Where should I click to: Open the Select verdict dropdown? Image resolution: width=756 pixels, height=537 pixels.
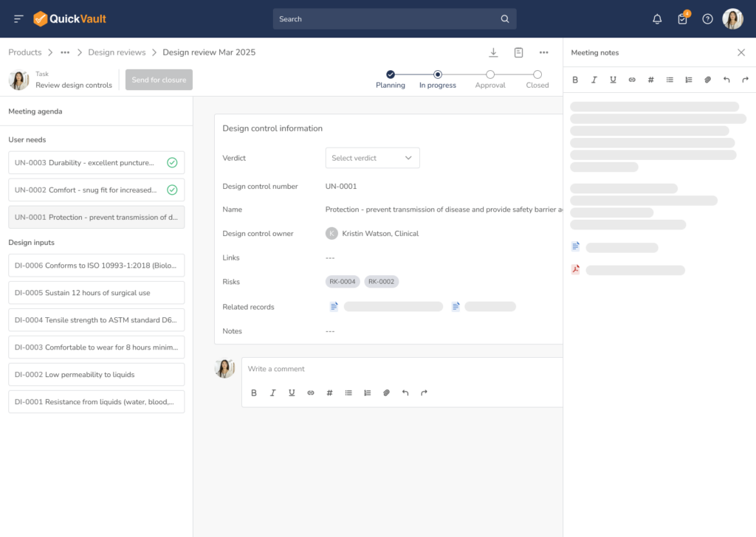tap(372, 157)
